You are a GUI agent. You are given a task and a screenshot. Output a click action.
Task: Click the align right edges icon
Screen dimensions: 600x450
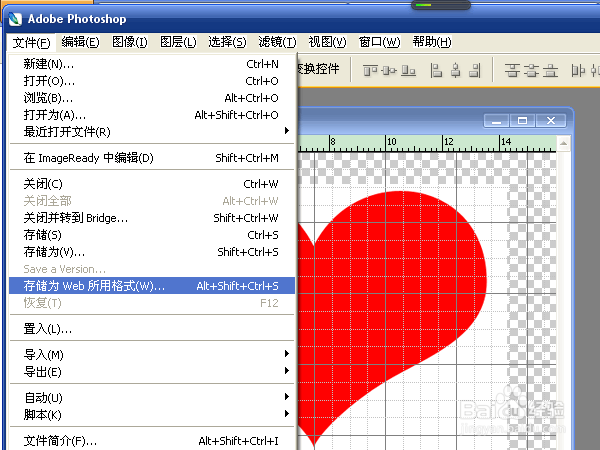[474, 70]
